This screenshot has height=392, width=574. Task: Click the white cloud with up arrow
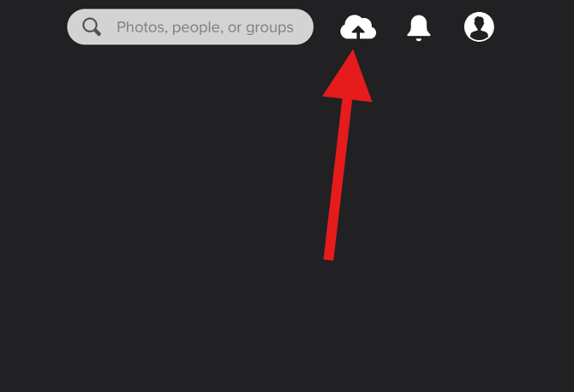tap(358, 27)
